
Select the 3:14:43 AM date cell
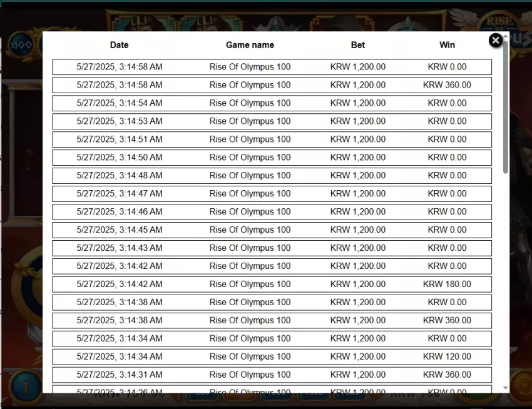[x=120, y=248]
